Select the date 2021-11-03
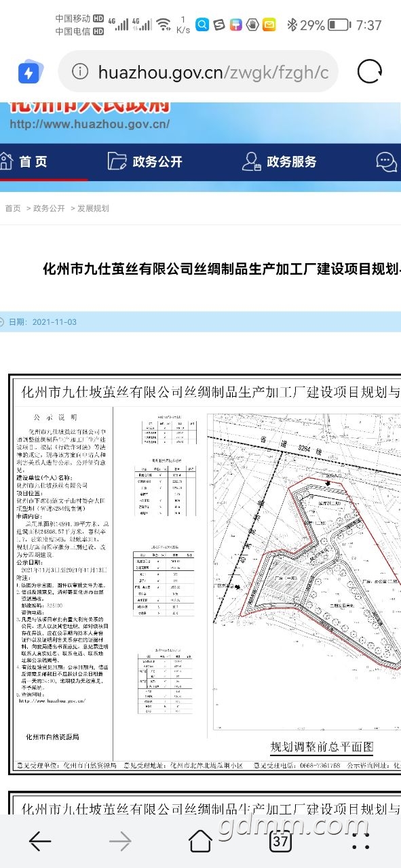 click(54, 322)
